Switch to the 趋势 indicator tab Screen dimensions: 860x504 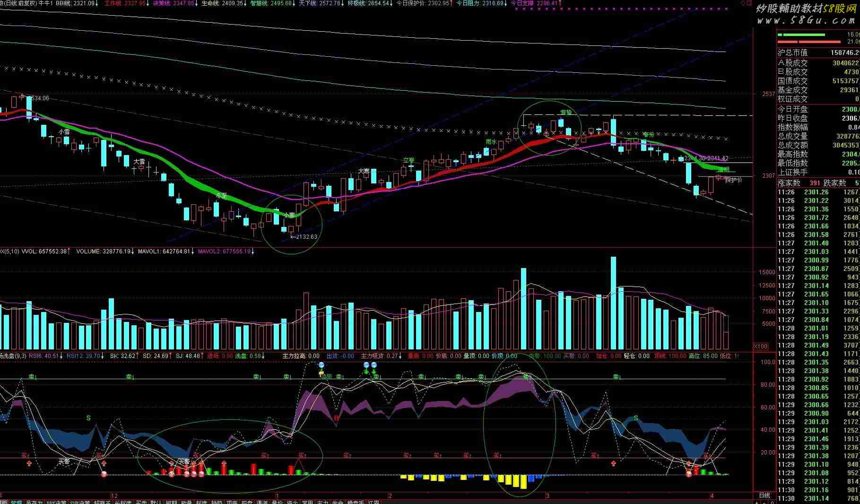point(217,502)
